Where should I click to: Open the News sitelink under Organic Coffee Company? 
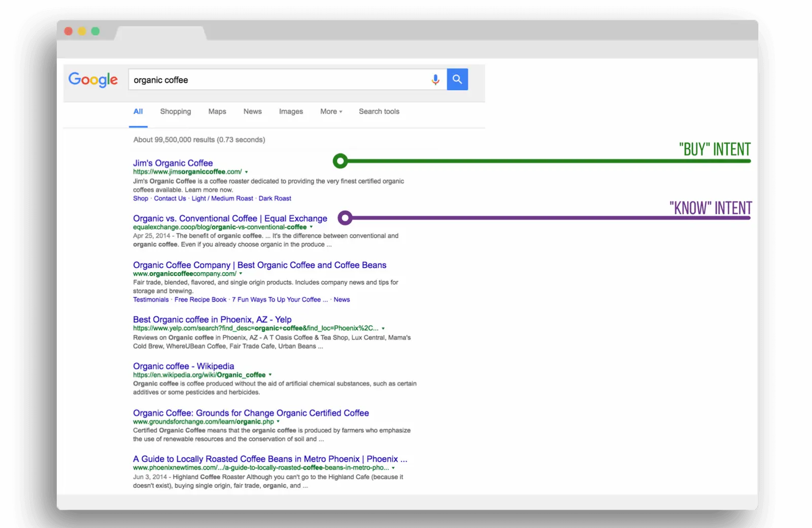click(x=342, y=300)
